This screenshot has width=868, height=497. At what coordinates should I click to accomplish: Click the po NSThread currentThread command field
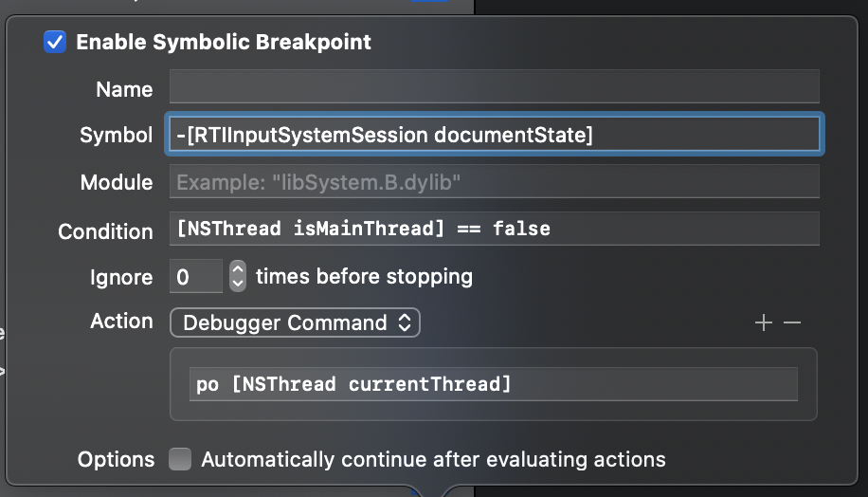click(494, 384)
